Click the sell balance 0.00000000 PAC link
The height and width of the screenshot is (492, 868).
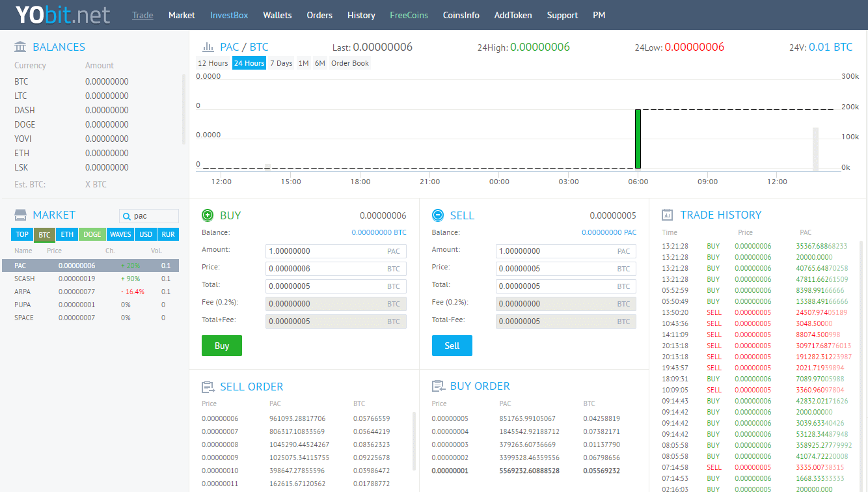coord(609,232)
